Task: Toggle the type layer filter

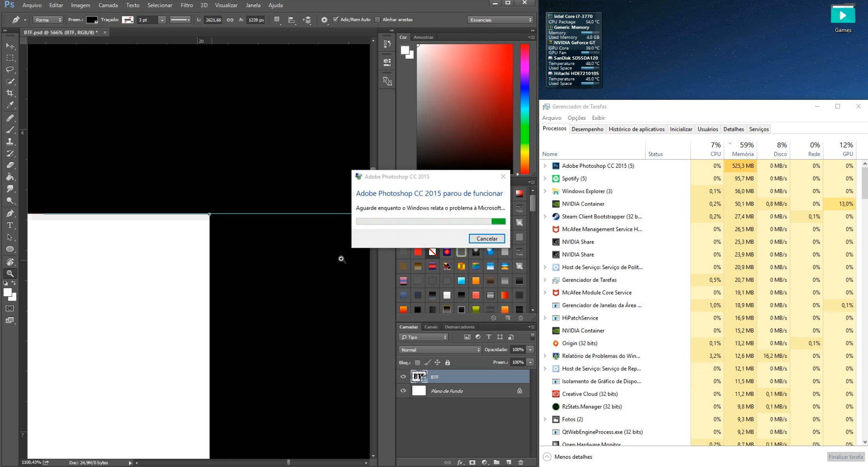Action: [x=489, y=337]
